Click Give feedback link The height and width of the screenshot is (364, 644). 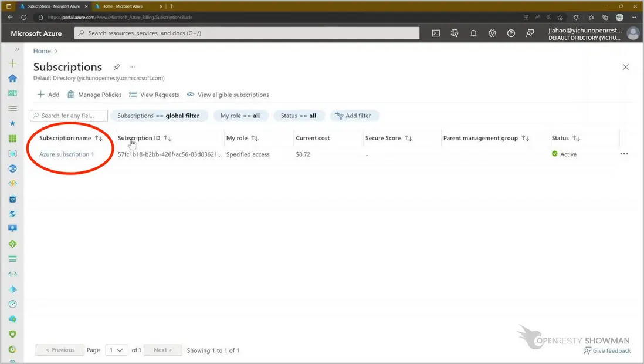pyautogui.click(x=607, y=351)
